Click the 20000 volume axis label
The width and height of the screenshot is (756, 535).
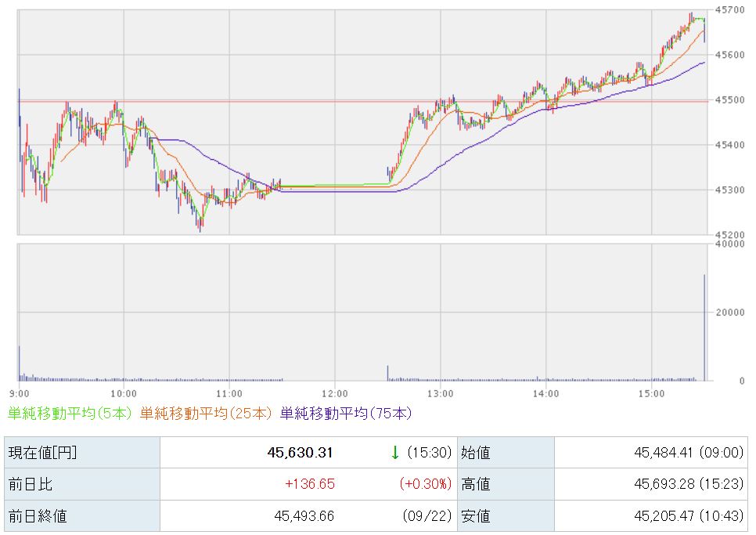pos(730,313)
